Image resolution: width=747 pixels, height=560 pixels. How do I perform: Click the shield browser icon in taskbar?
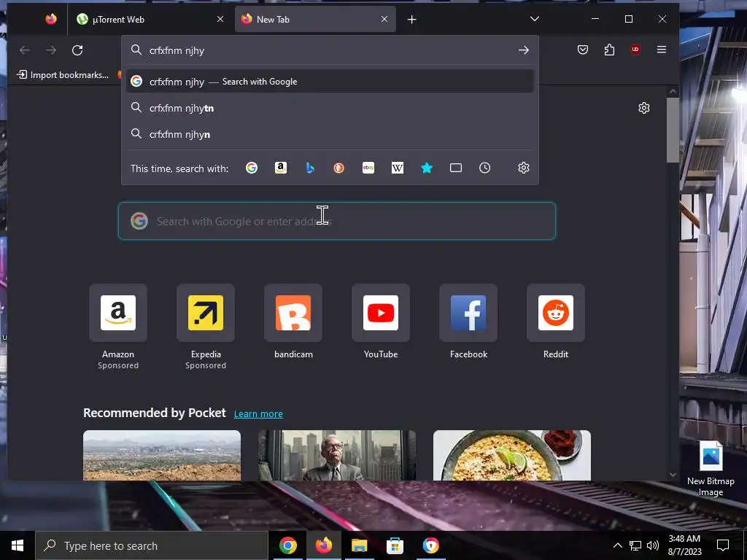pyautogui.click(x=430, y=545)
